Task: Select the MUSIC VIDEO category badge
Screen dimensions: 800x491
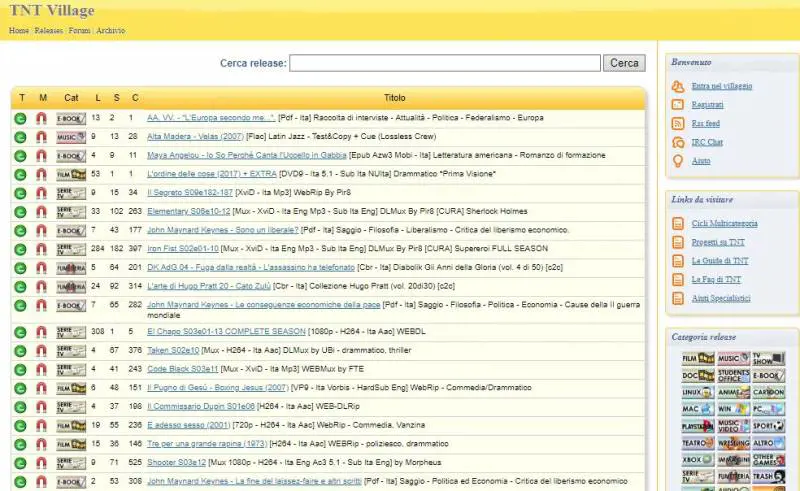Action: click(734, 426)
